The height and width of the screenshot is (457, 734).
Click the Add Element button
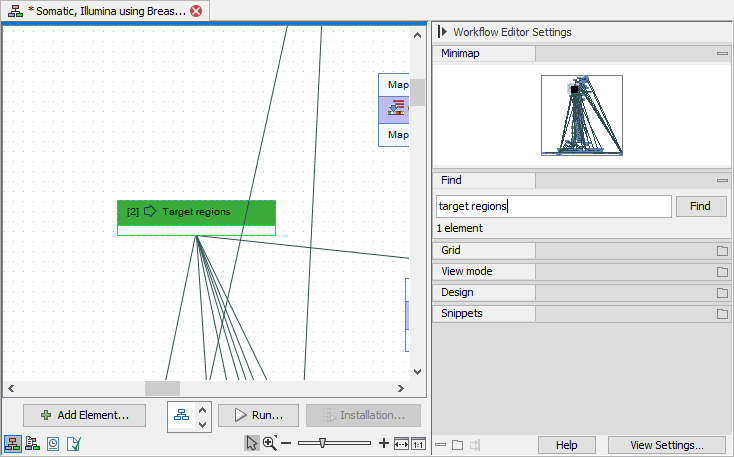tap(84, 415)
